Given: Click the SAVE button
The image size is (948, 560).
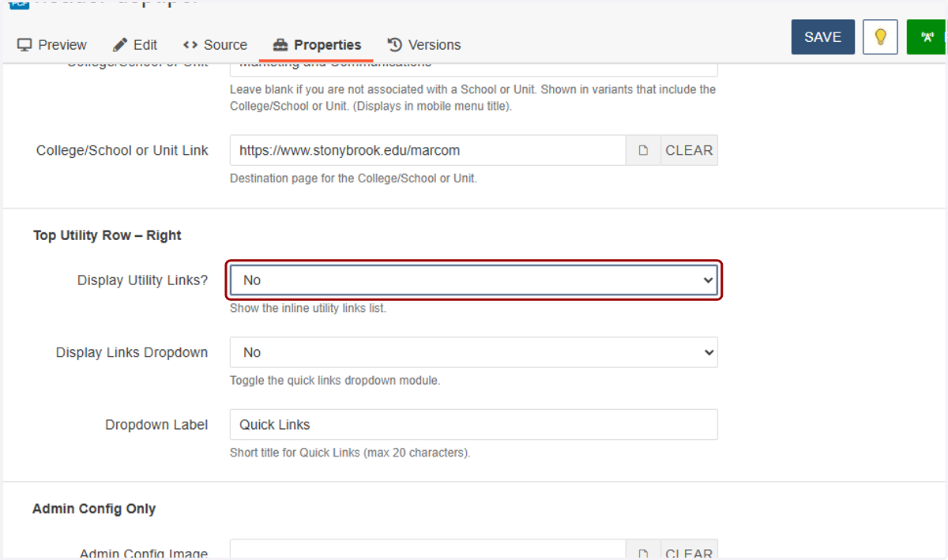Looking at the screenshot, I should (x=823, y=37).
